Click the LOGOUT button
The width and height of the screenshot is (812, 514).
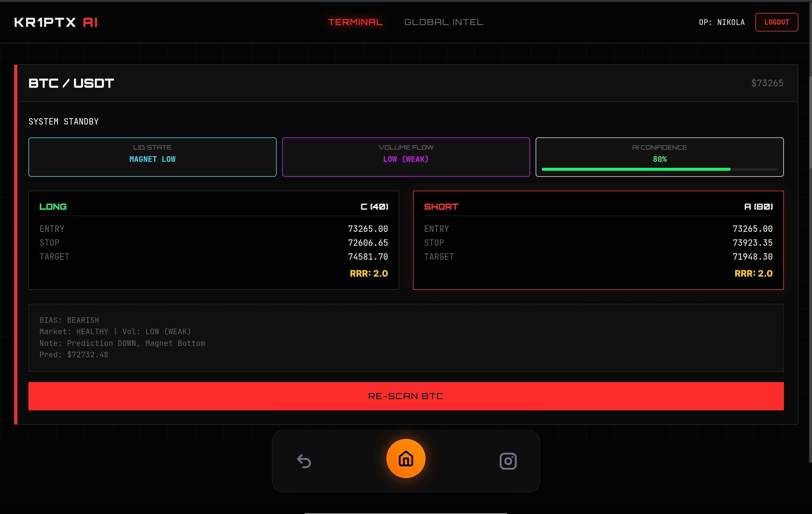pos(776,22)
